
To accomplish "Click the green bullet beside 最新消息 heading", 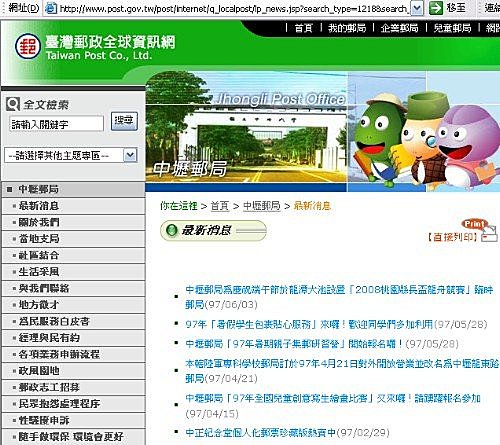I will click(172, 230).
